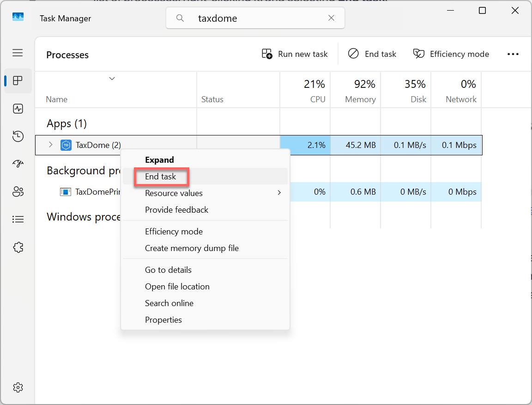The image size is (532, 405).
Task: Sort by the Status column header
Action: click(238, 90)
